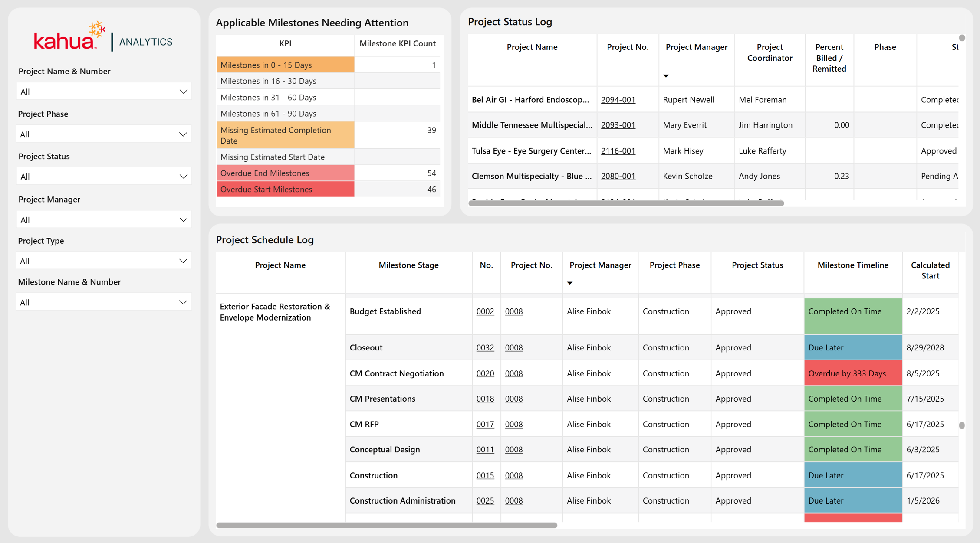The height and width of the screenshot is (543, 980).
Task: Select the Overdue Start Milestones KPI row
Action: point(286,189)
